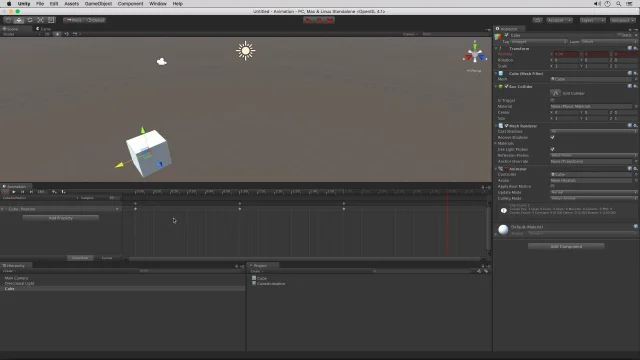Click the yellow axis arrow handle on cube
This screenshot has width=640, height=360.
point(119,165)
